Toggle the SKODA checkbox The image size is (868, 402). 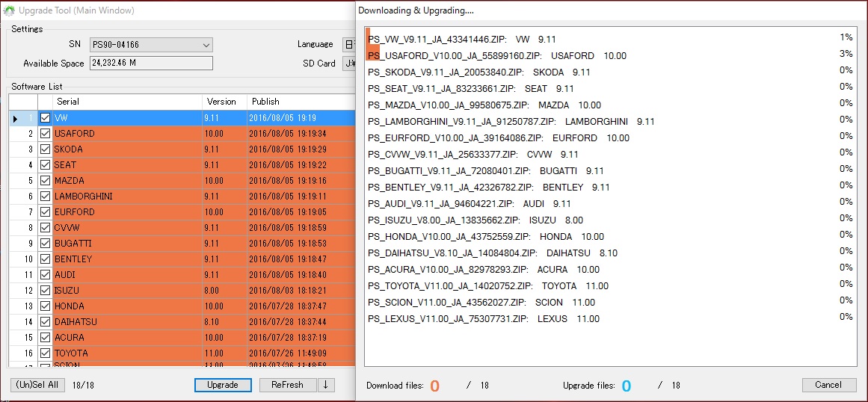point(45,149)
